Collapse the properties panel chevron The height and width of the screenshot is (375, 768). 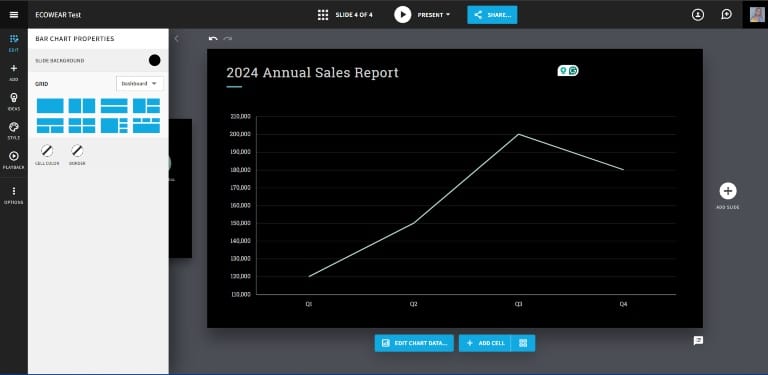click(x=176, y=39)
